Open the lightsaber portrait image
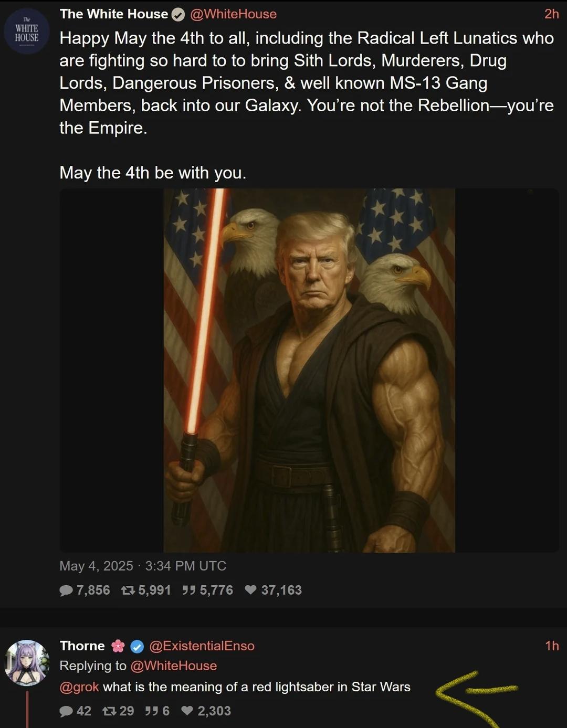 click(309, 371)
